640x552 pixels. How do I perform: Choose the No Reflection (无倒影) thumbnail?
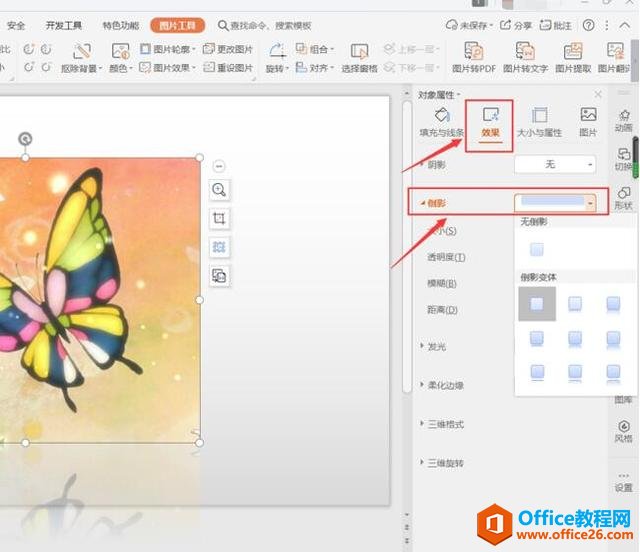[537, 249]
